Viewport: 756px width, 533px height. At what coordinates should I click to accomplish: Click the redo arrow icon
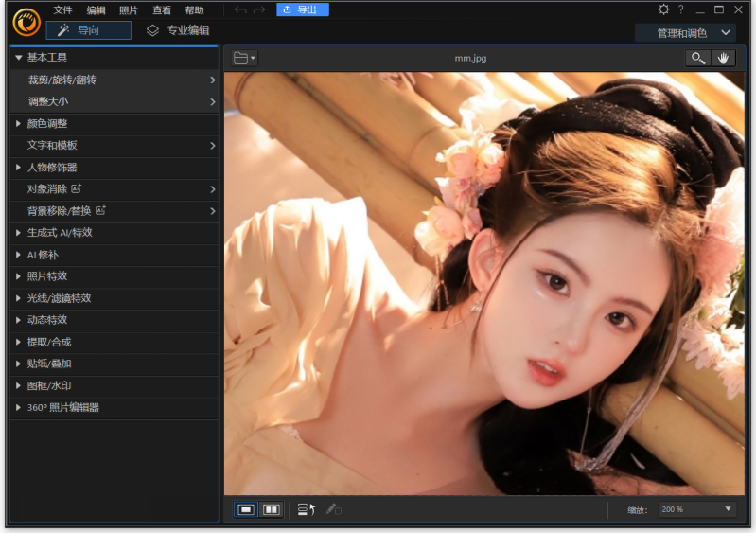click(259, 10)
